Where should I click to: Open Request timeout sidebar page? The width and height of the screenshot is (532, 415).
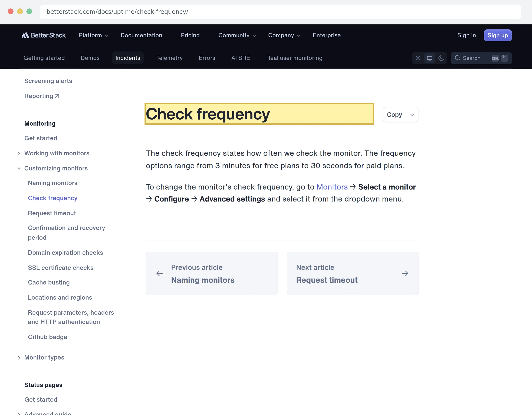(x=52, y=213)
